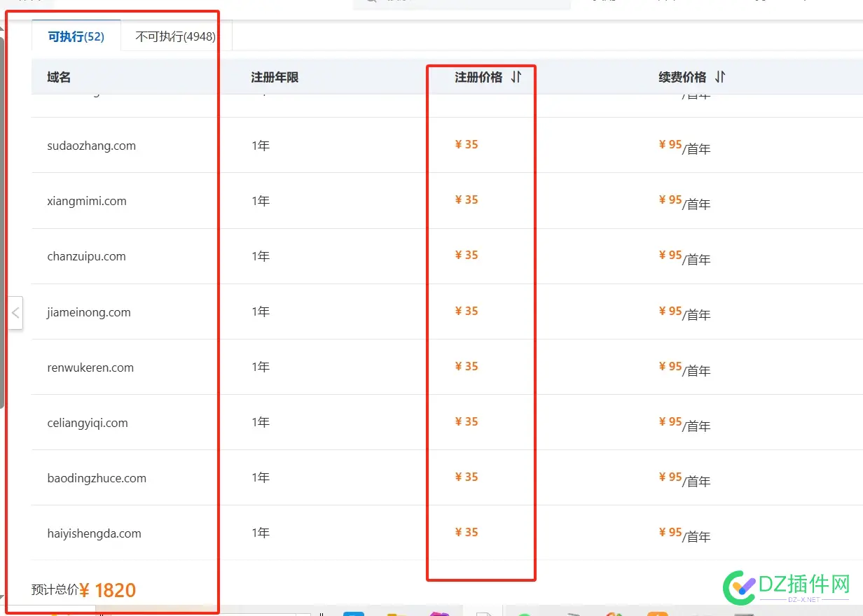863x616 pixels.
Task: Select the domain haiyishengda.com
Action: (x=94, y=533)
